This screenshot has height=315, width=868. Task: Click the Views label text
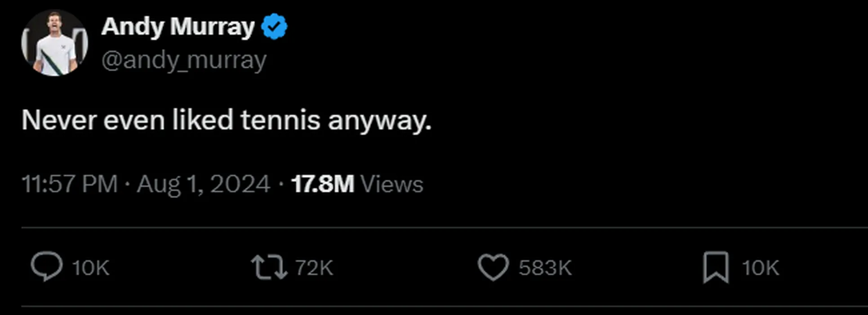point(392,184)
